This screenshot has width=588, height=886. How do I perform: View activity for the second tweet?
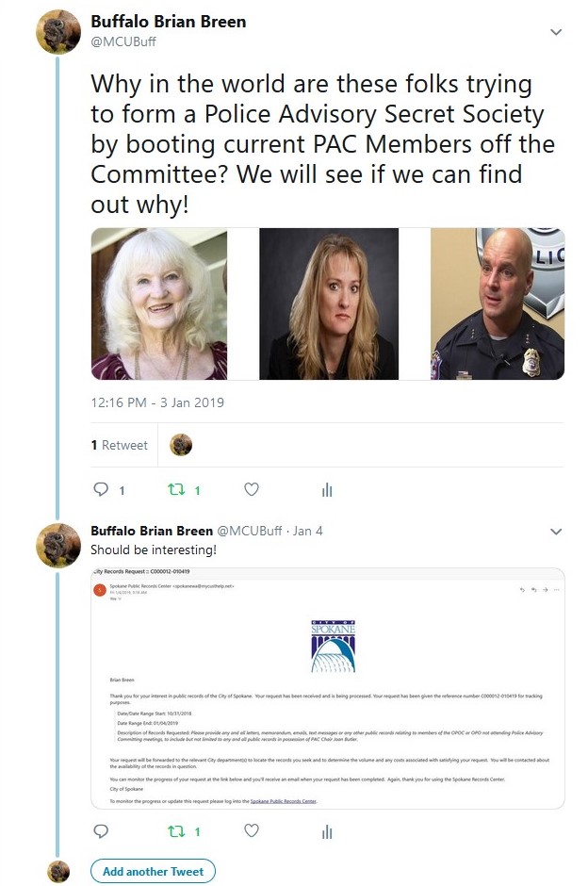click(326, 831)
